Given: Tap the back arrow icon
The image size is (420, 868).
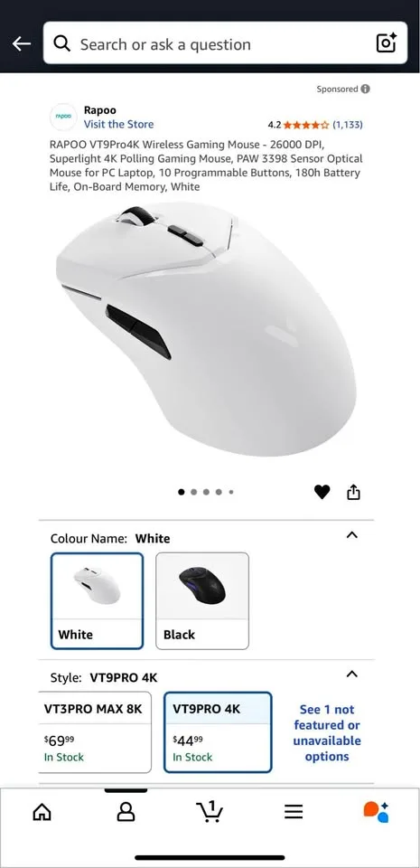Looking at the screenshot, I should click(x=22, y=43).
